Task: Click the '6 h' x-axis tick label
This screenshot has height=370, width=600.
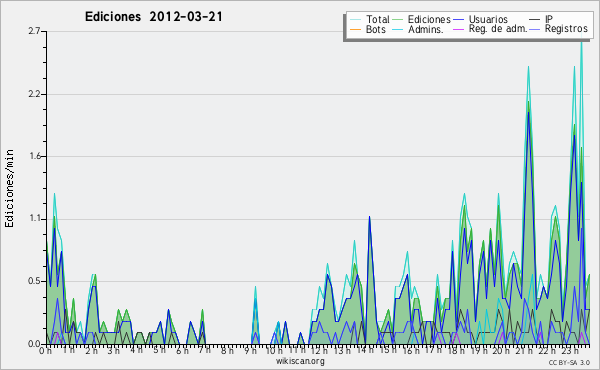Action: click(182, 351)
